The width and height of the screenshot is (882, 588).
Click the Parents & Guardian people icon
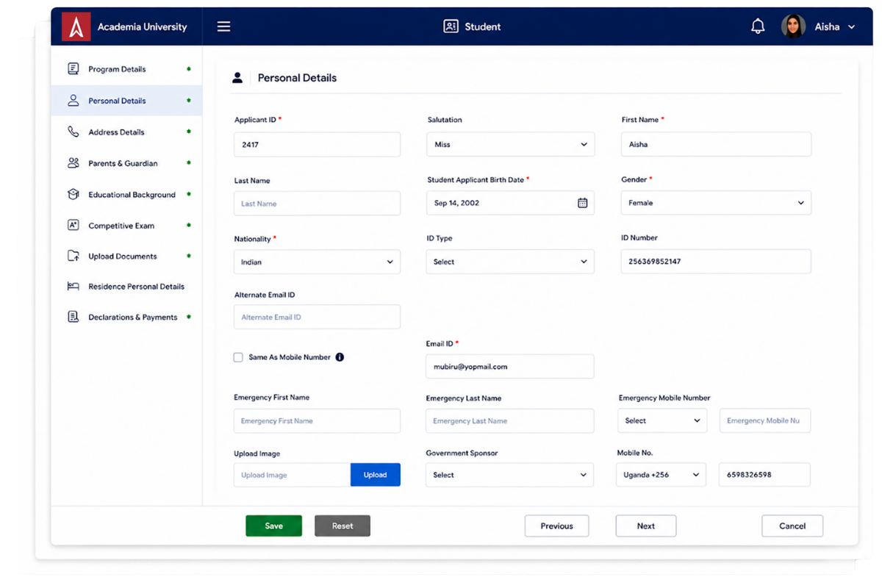(73, 163)
